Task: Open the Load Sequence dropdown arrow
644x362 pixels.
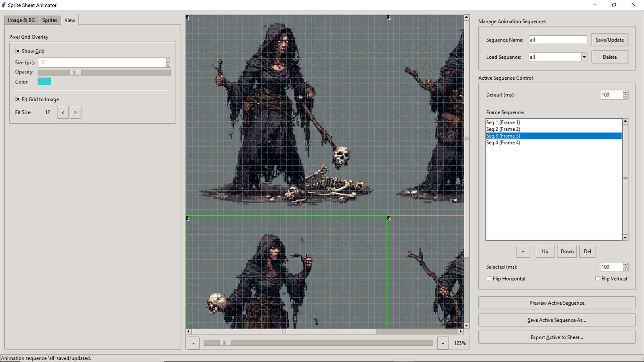Action: (584, 57)
